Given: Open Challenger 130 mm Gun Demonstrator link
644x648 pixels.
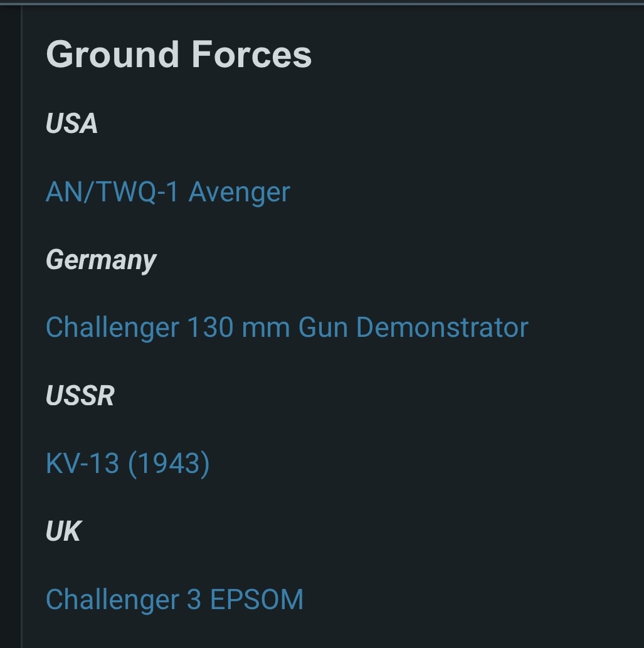Looking at the screenshot, I should [287, 327].
